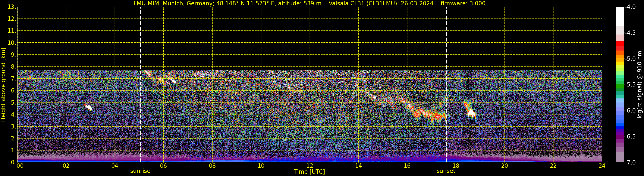The image size is (644, 176).
Task: Select the 'sunset' label below the time axis
Action: coord(446,171)
